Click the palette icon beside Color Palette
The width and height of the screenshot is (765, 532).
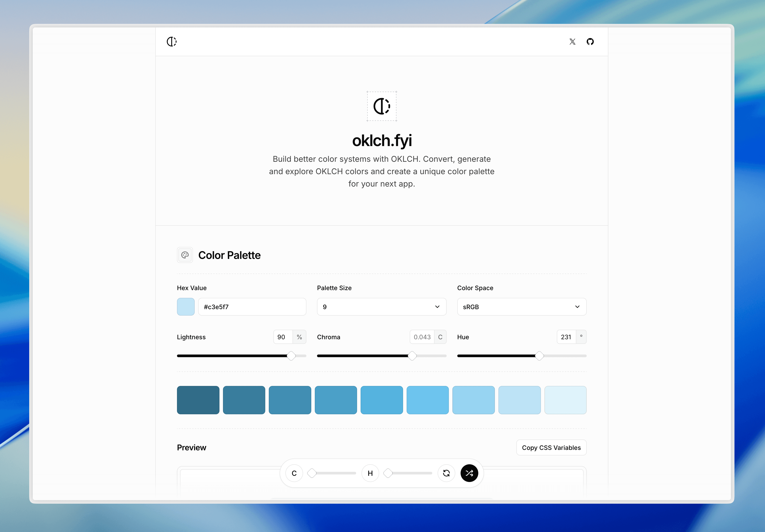[185, 255]
